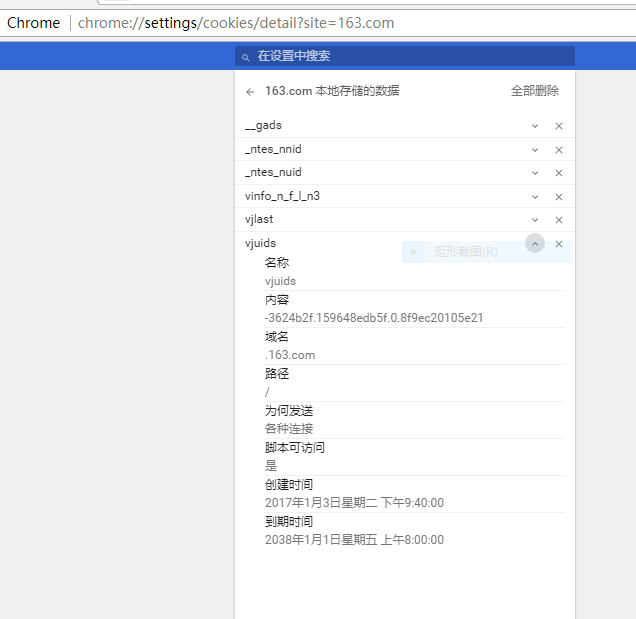Click 全部删除 to remove all data
Viewport: 636px width, 619px height.
(x=535, y=90)
